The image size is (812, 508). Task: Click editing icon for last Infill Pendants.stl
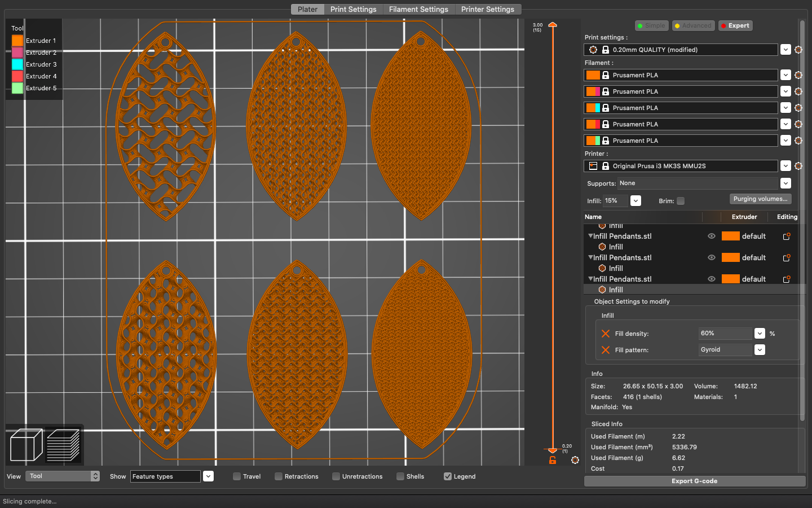tap(787, 279)
